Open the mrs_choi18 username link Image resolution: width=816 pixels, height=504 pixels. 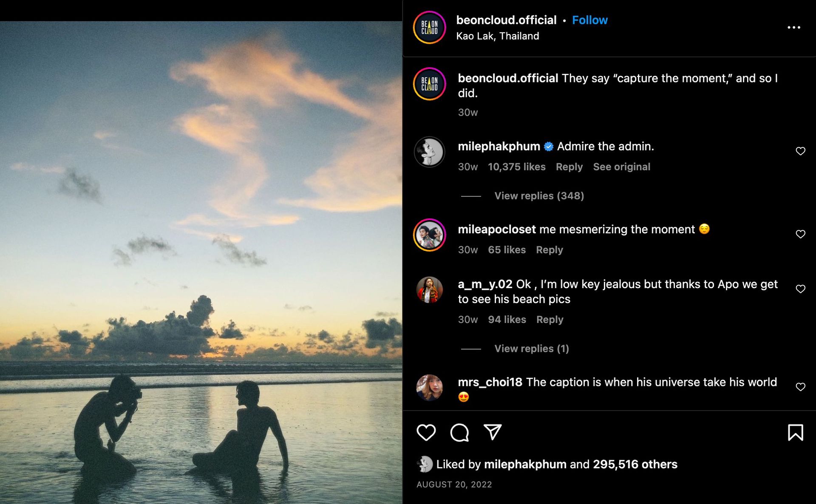pos(490,382)
